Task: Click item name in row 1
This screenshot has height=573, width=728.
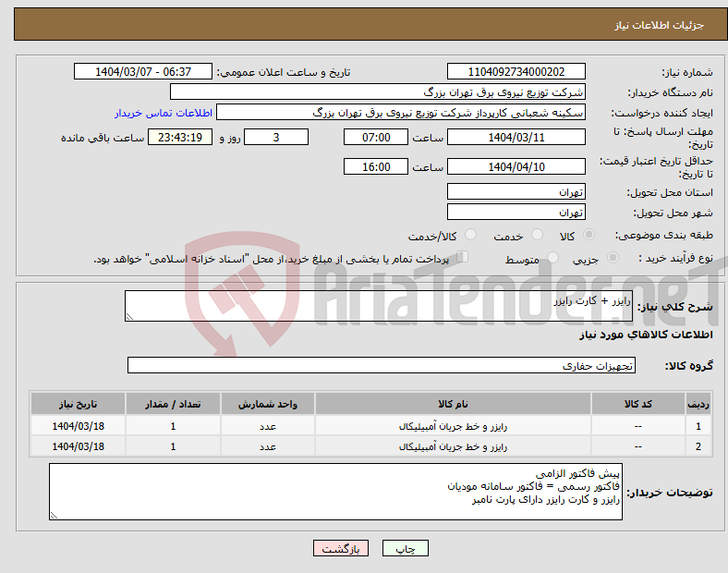Action: click(x=453, y=426)
